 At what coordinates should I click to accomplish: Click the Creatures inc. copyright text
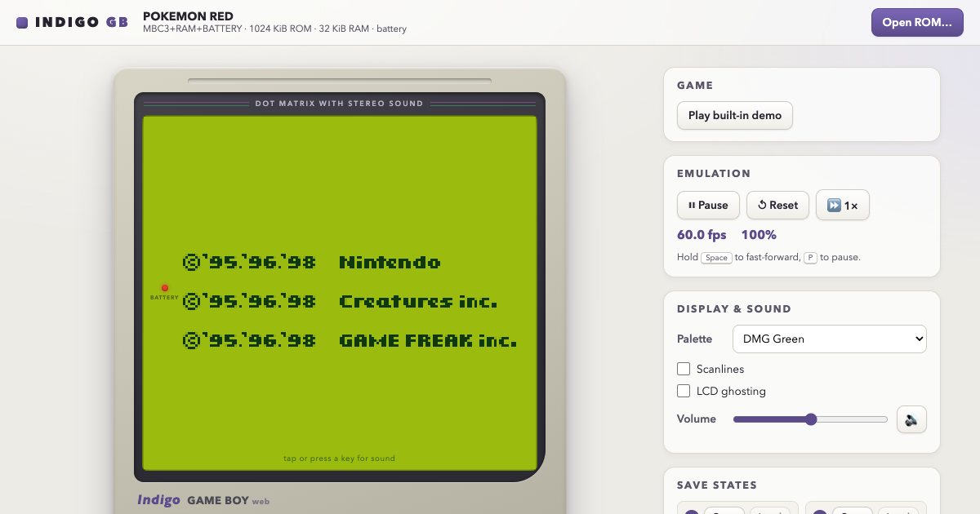tap(418, 302)
